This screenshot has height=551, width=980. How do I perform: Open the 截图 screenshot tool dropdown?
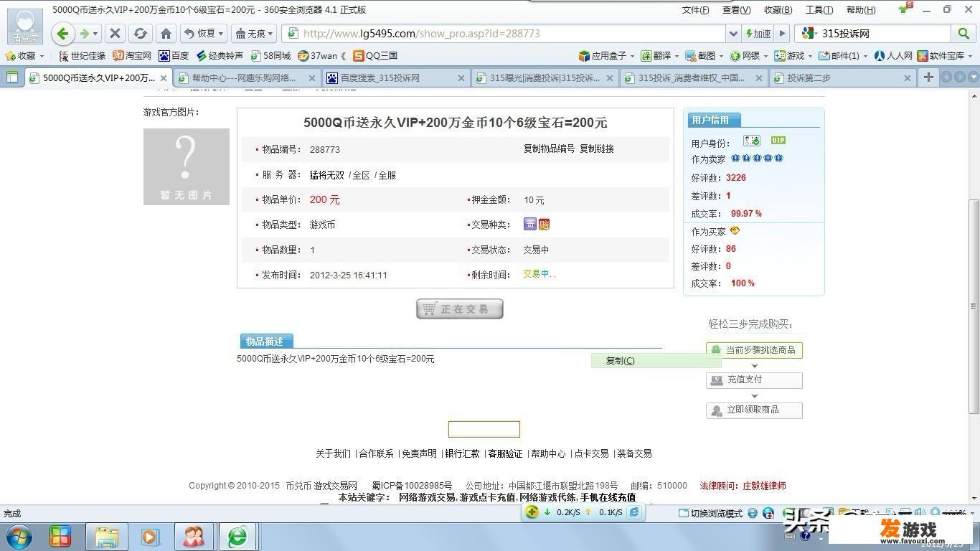[705, 55]
